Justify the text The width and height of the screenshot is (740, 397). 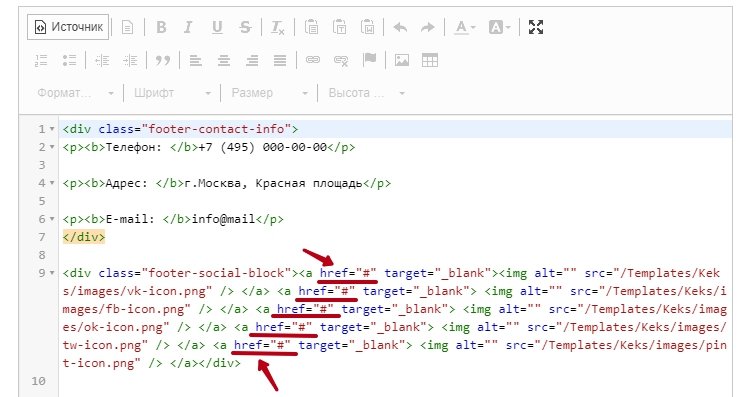point(280,60)
